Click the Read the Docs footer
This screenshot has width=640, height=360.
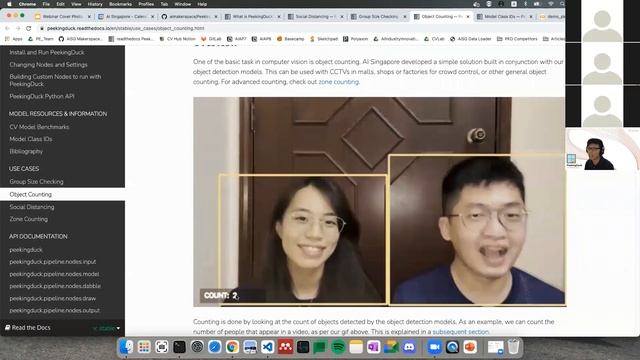(27, 328)
